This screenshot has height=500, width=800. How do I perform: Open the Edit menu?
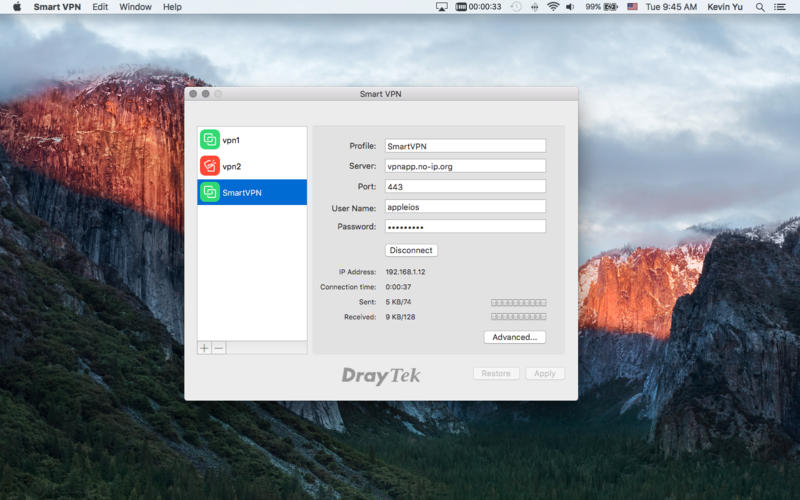click(x=100, y=7)
